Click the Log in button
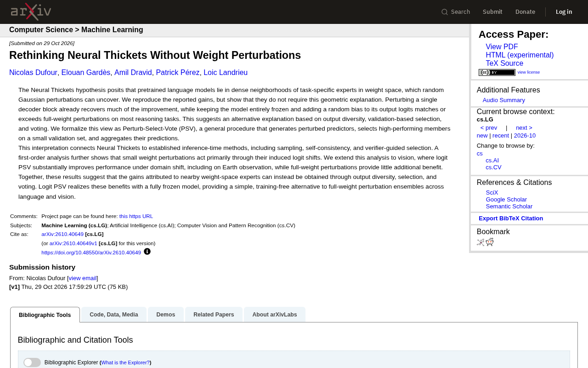 tap(564, 12)
